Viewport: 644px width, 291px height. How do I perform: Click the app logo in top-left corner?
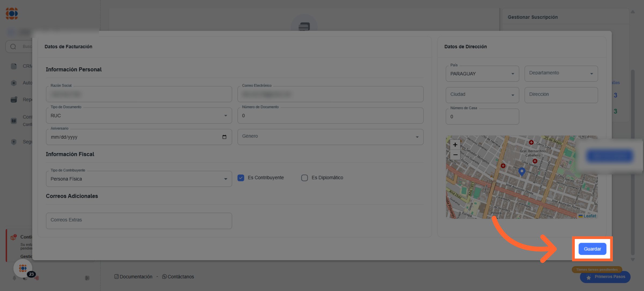(12, 13)
